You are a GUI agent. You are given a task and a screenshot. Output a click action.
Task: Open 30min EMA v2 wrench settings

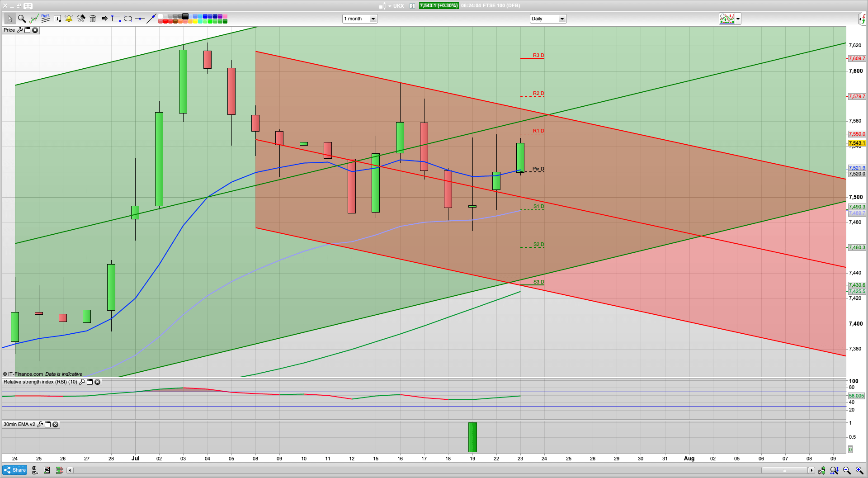coord(40,424)
